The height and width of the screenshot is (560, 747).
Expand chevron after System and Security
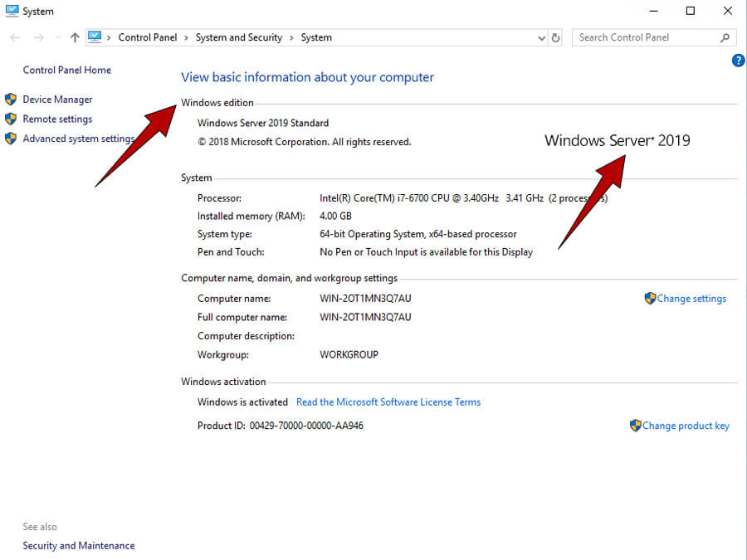(x=291, y=37)
